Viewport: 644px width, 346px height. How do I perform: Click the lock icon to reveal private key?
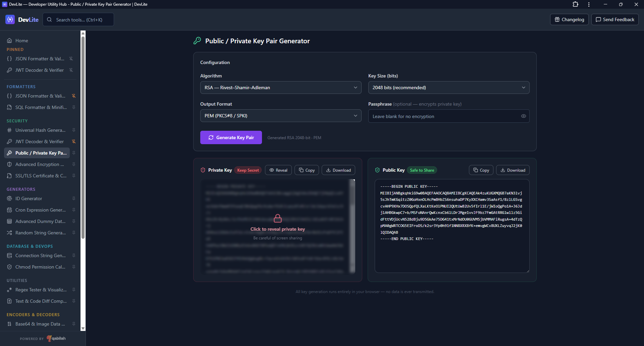278,218
